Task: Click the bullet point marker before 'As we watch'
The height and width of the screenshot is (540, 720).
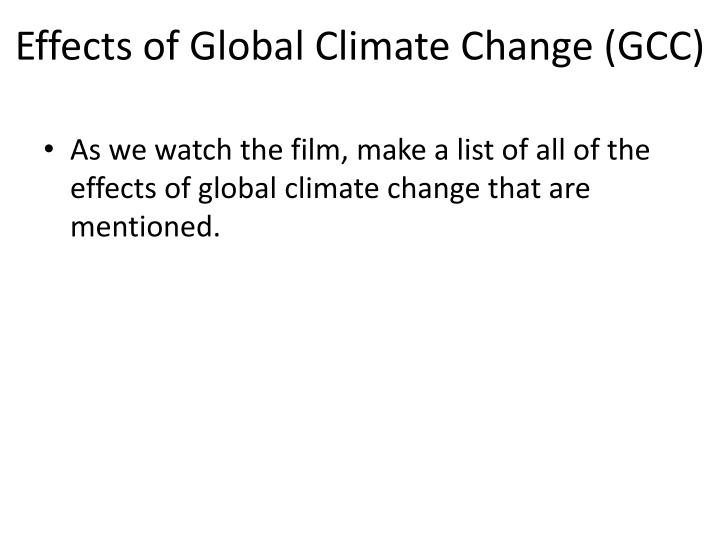Action: click(49, 150)
